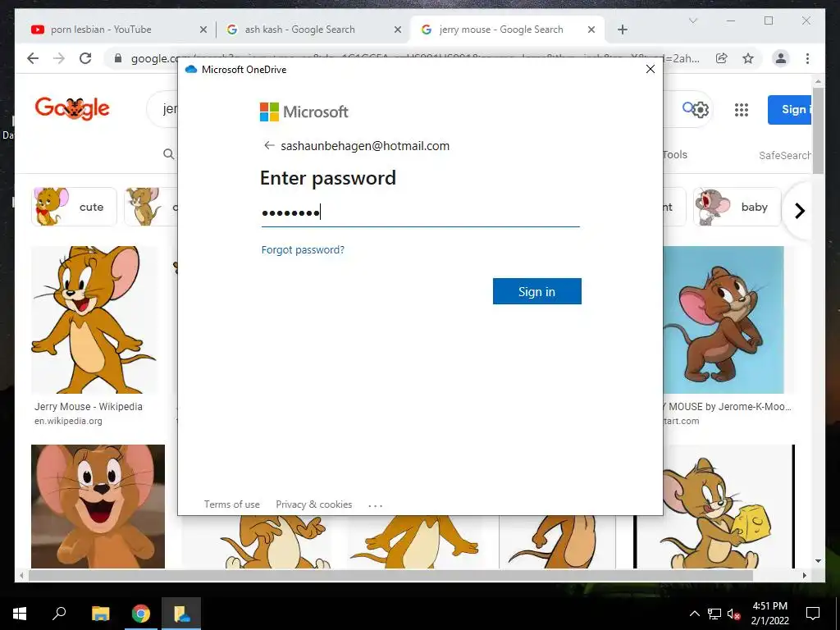Open Windows taskbar search
The height and width of the screenshot is (630, 840).
[59, 614]
